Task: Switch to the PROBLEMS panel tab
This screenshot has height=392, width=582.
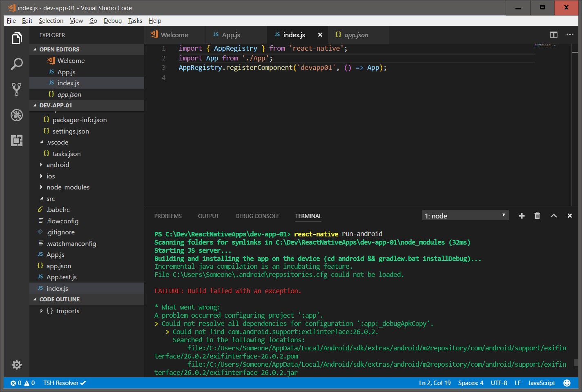Action: (168, 216)
